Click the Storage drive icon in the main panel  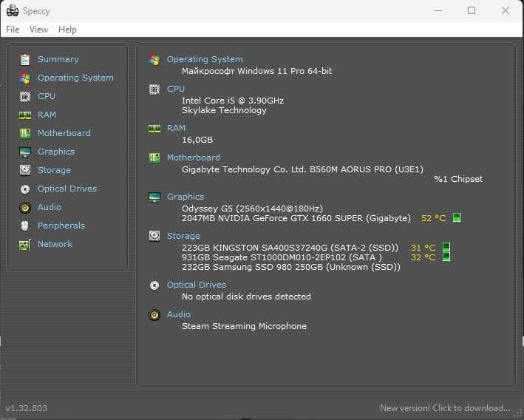click(154, 236)
